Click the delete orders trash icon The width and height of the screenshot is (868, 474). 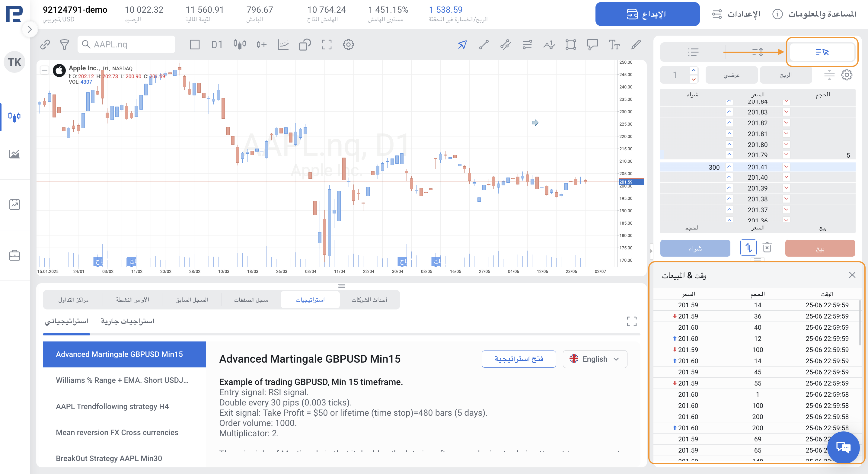point(767,248)
